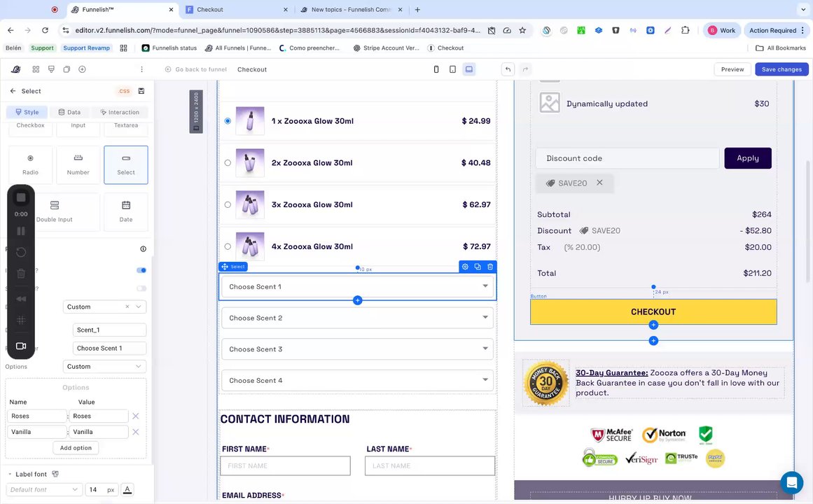Select the 4x Zoooxa Glow 30ml radio
The image size is (813, 504).
(228, 247)
